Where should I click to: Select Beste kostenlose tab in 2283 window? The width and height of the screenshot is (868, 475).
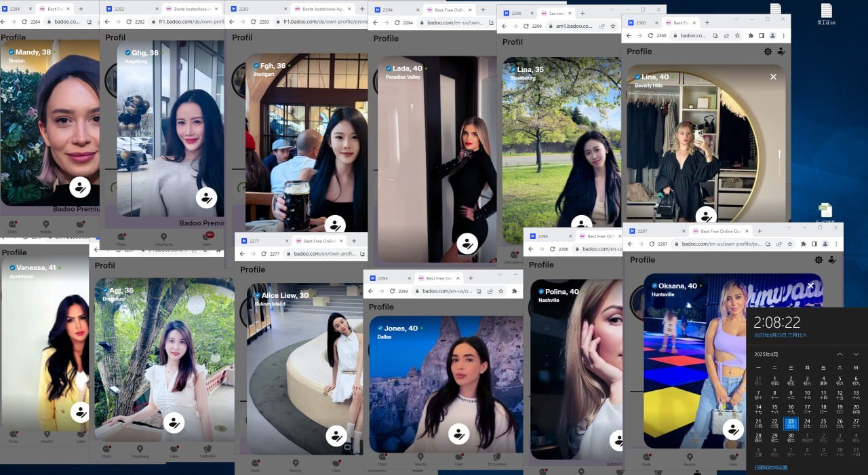point(322,9)
